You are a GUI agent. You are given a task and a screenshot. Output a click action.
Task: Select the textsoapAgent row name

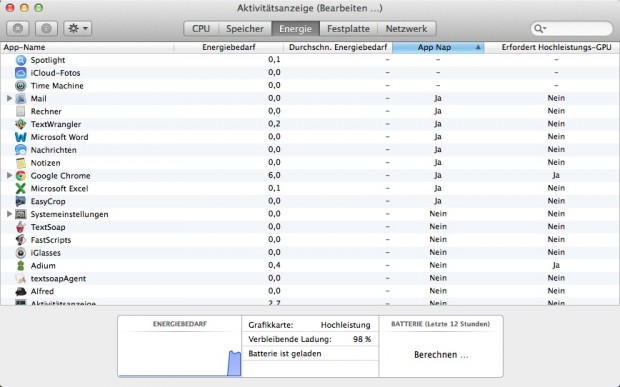(58, 278)
